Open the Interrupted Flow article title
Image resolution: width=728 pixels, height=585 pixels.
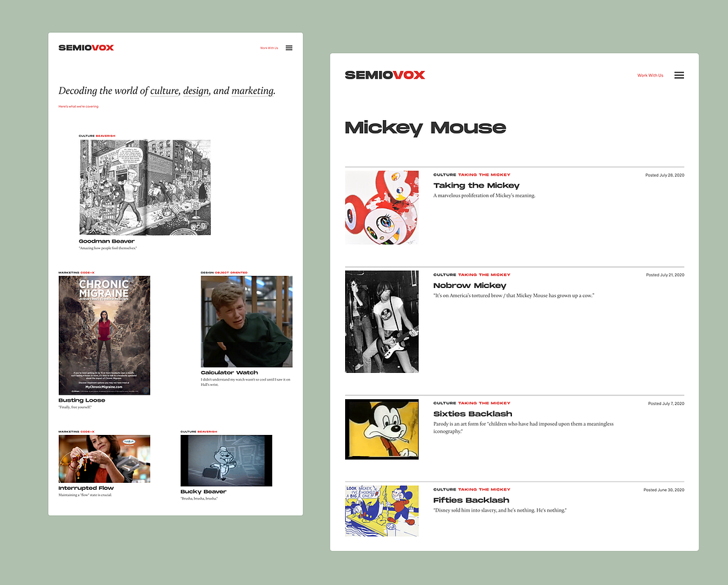pyautogui.click(x=86, y=488)
